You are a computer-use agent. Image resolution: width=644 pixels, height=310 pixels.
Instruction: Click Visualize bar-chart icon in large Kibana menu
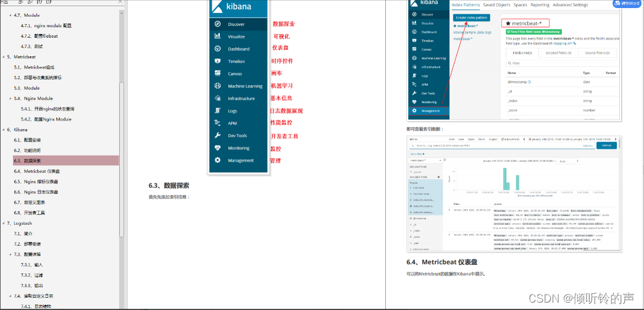click(218, 36)
